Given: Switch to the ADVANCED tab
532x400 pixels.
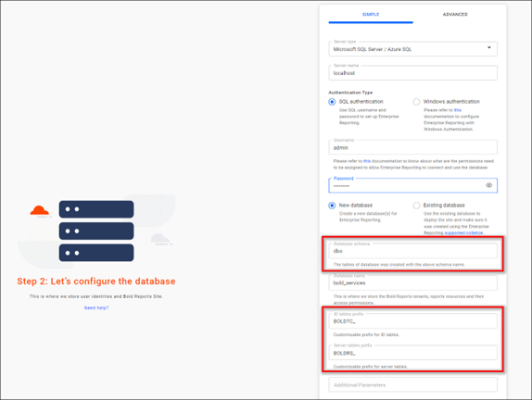Looking at the screenshot, I should [455, 15].
